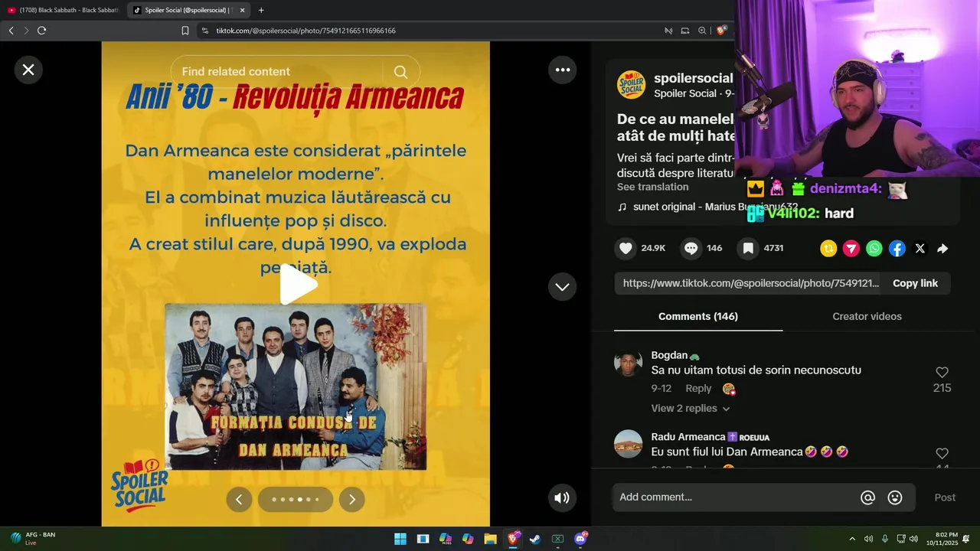Close the Spoiler Social browser tab
This screenshot has width=980, height=551.
click(x=242, y=10)
